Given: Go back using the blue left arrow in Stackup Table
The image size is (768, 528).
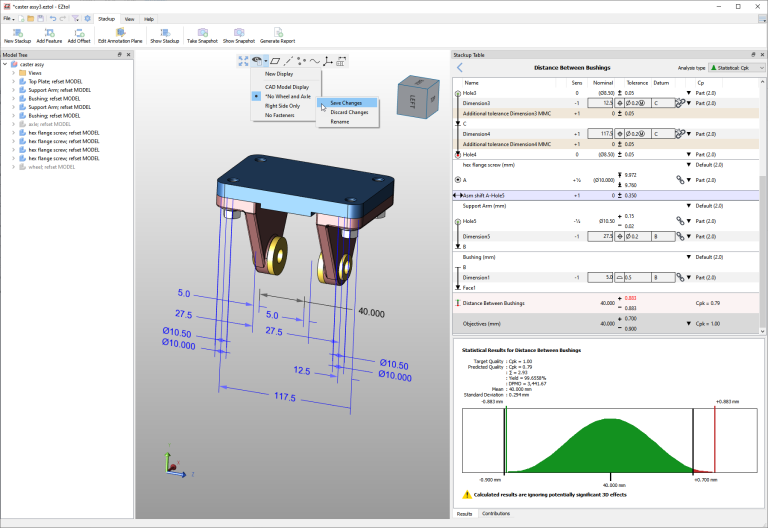Looking at the screenshot, I should pos(459,68).
